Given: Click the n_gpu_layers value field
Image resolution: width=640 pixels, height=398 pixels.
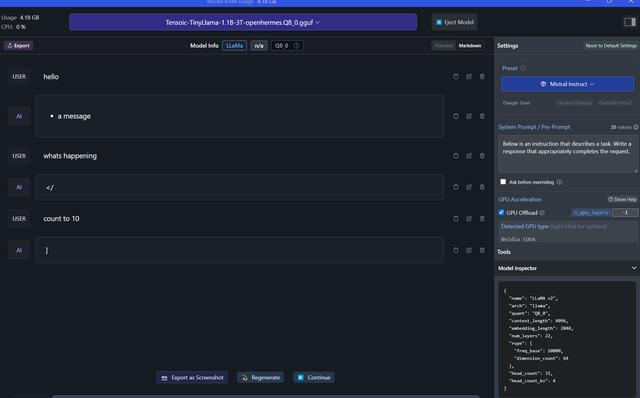Looking at the screenshot, I should coord(625,213).
